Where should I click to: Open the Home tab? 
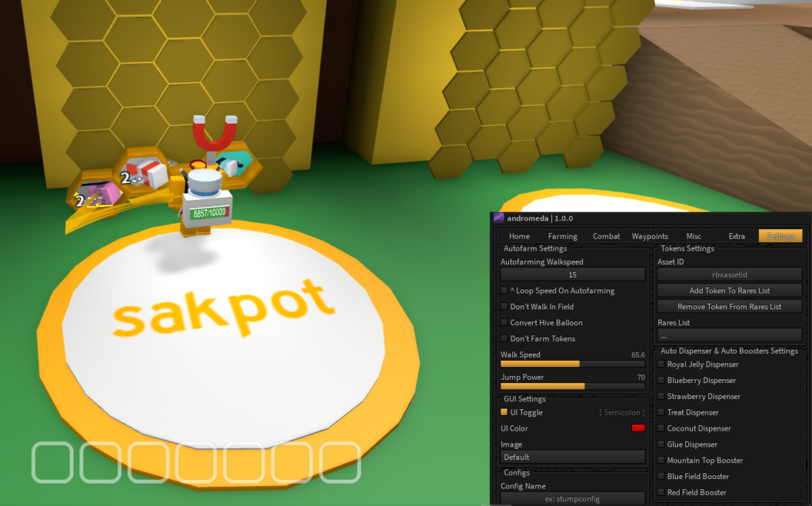(x=519, y=236)
